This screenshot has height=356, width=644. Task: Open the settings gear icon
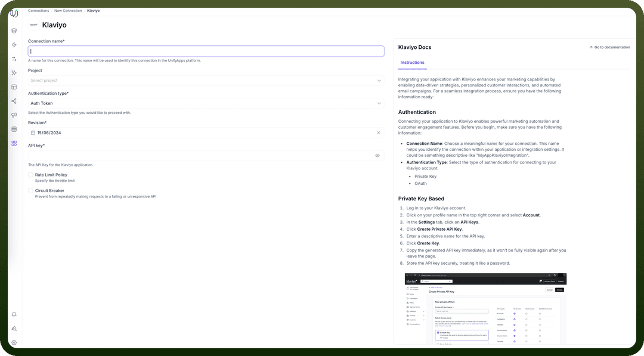click(x=14, y=343)
